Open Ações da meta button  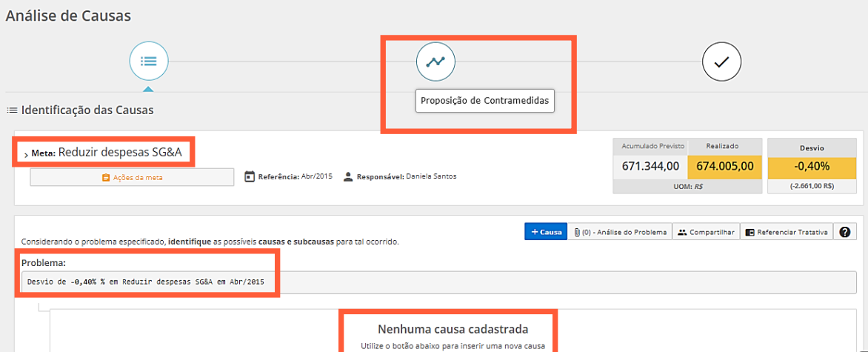pos(132,177)
